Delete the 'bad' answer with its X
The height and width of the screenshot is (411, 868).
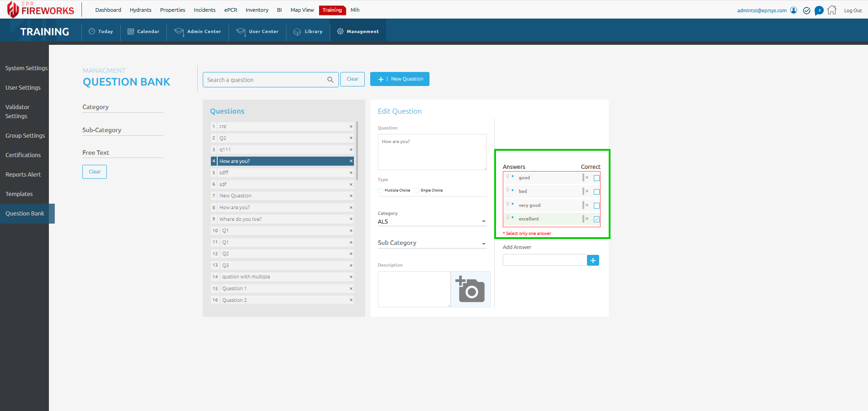pyautogui.click(x=587, y=191)
